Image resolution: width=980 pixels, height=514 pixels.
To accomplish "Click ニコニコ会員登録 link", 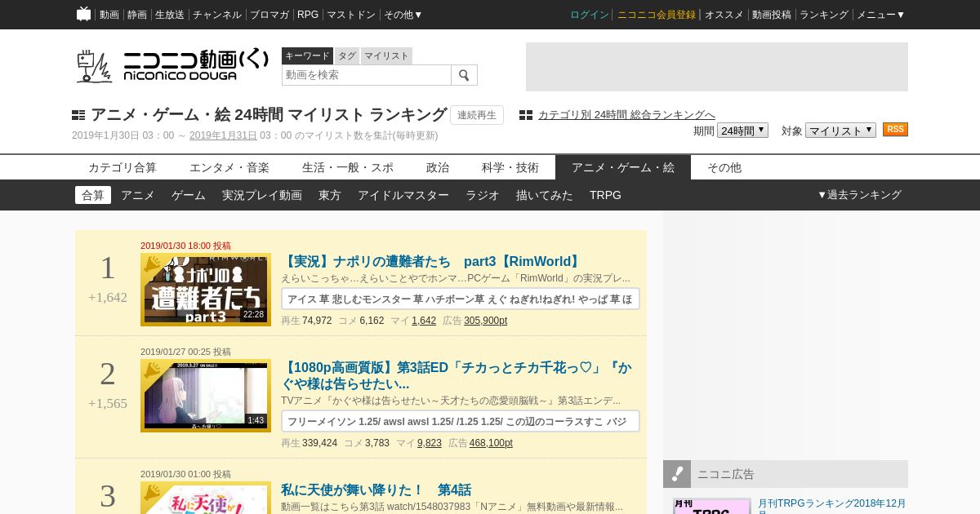I will point(657,15).
